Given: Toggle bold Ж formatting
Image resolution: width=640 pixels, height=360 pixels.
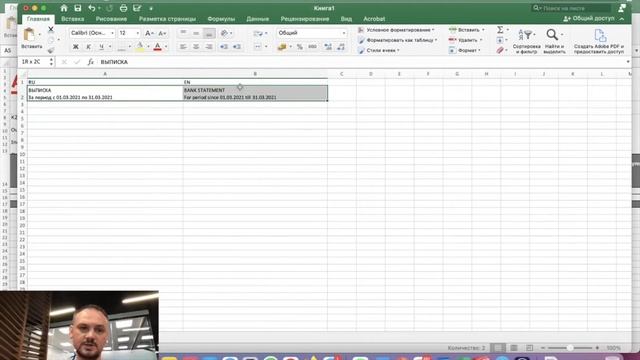Looking at the screenshot, I should (76, 47).
